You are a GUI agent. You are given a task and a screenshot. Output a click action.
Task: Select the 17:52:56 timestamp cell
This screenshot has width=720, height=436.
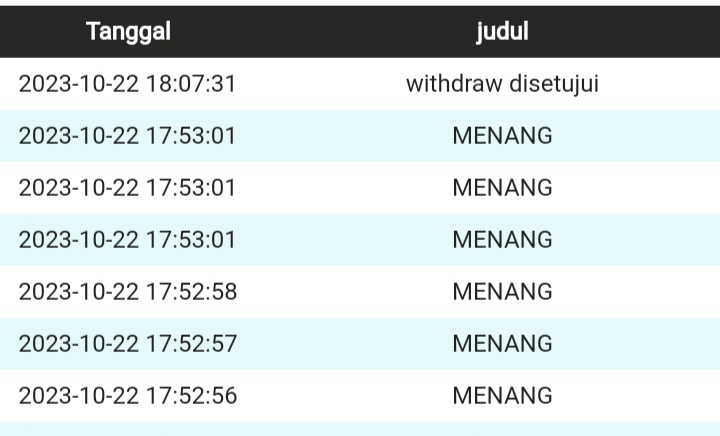point(128,396)
